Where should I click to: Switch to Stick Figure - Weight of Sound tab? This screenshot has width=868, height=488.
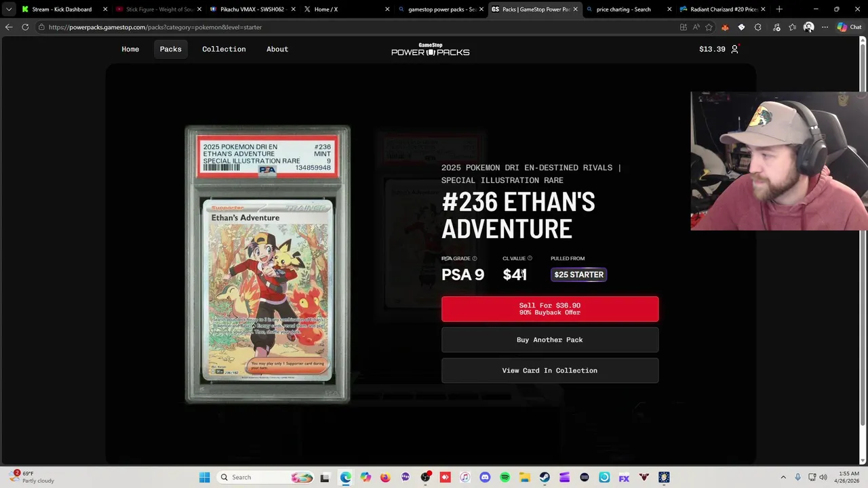point(159,9)
